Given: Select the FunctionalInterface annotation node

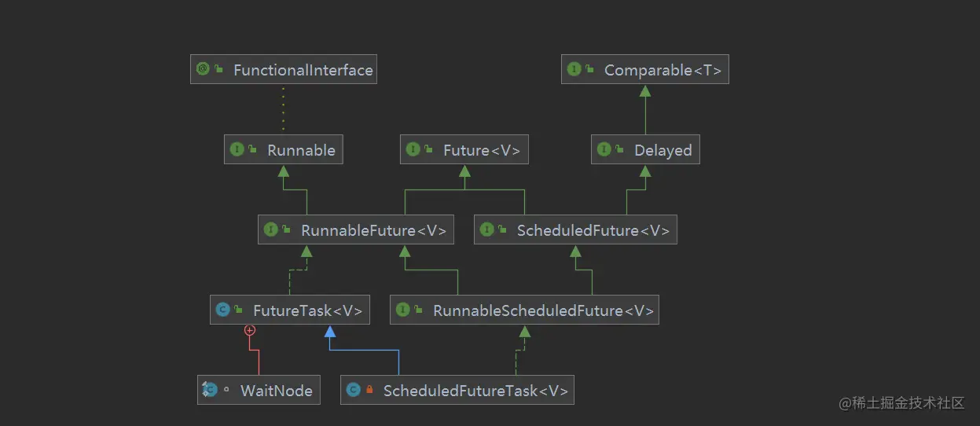Looking at the screenshot, I should [x=283, y=70].
